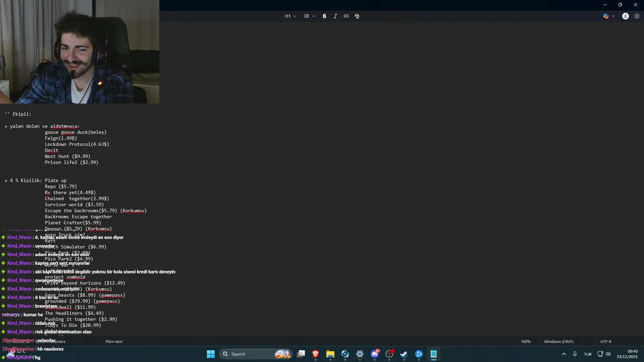Click the line 'Feign(1.49$)'
This screenshot has height=362, width=644.
tap(61, 138)
